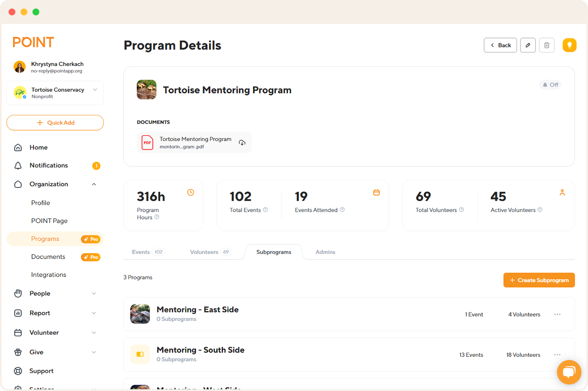The width and height of the screenshot is (588, 391).
Task: Expand the People sidebar menu
Action: pos(94,294)
